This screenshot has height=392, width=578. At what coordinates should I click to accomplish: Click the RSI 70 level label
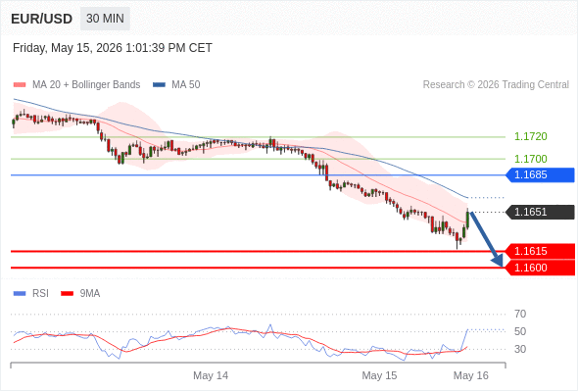(x=520, y=314)
